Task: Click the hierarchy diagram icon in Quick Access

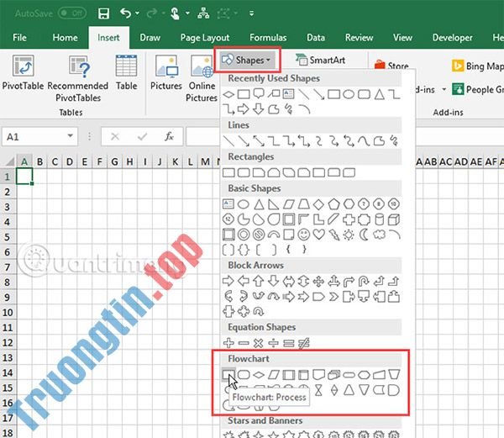Action: pos(203,13)
